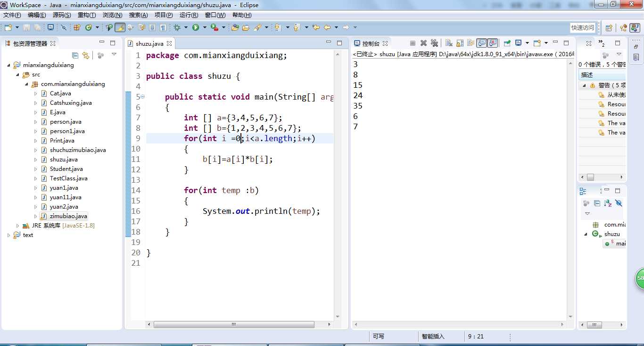Select the shuzu class in Outline
Image resolution: width=644 pixels, height=346 pixels.
[x=612, y=234]
